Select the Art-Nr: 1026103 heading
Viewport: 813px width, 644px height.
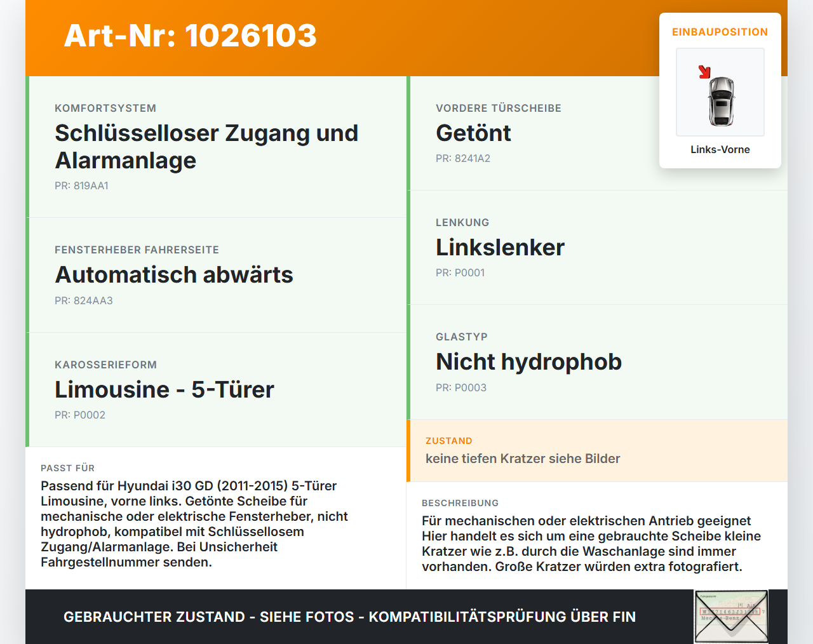coord(190,36)
